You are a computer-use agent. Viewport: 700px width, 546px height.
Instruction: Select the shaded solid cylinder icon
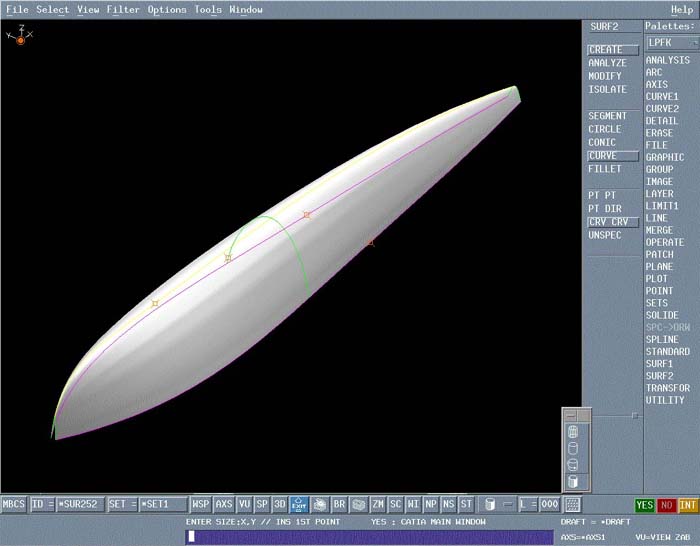point(573,481)
